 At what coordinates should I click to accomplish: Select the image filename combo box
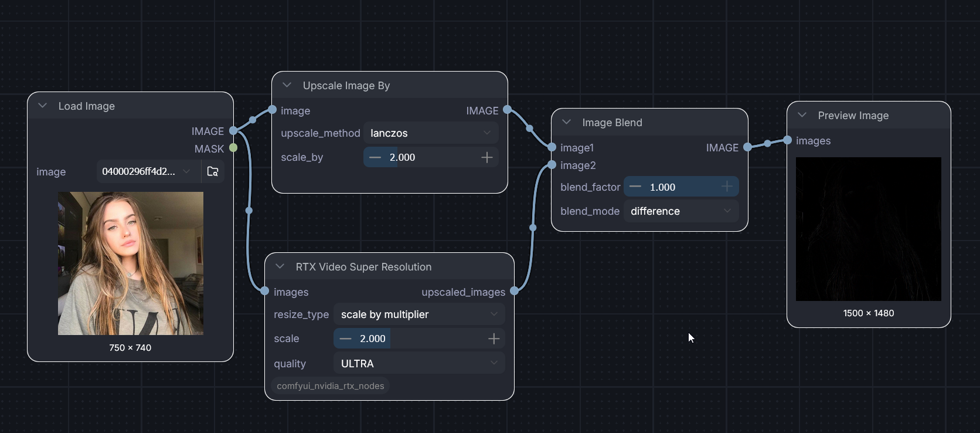tap(148, 171)
